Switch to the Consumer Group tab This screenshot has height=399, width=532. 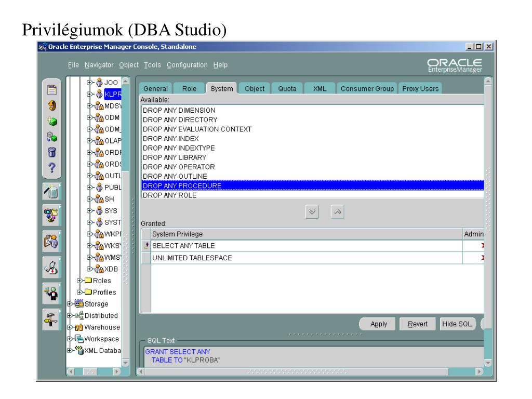click(x=367, y=88)
